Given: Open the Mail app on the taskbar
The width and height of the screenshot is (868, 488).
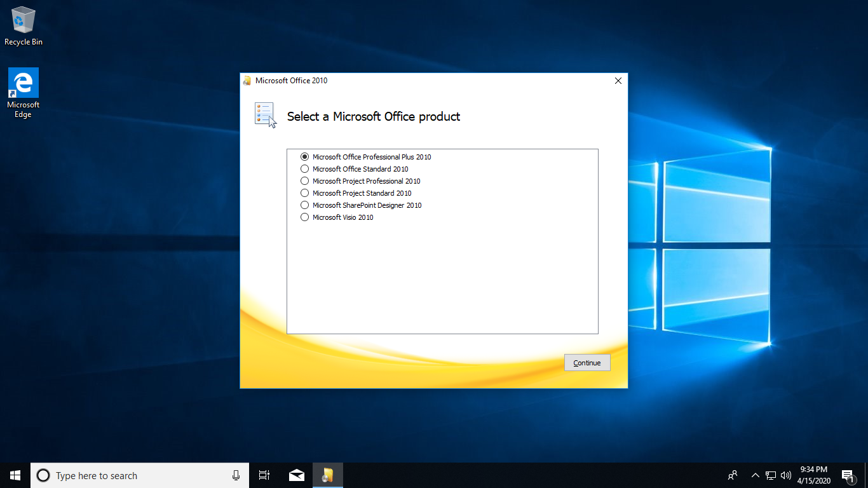Looking at the screenshot, I should coord(296,475).
